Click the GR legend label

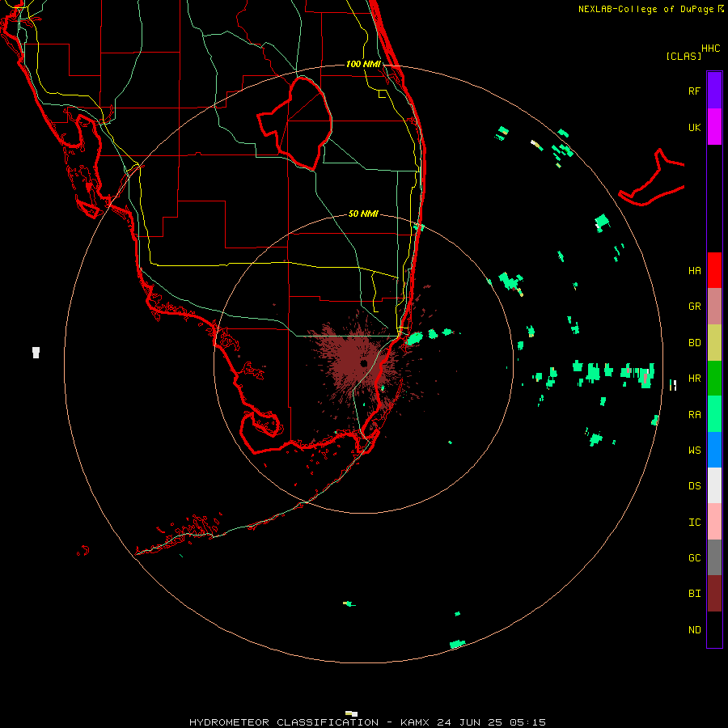694,307
